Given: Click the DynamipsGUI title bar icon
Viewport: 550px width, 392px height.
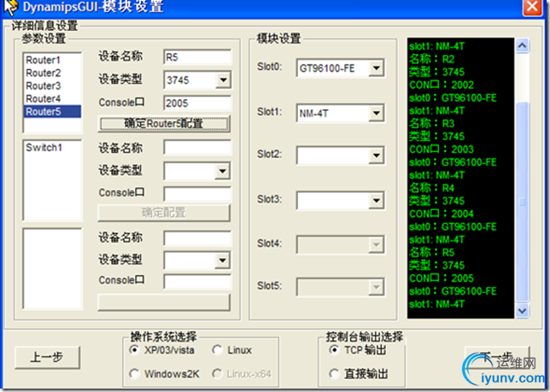Looking at the screenshot, I should click(10, 8).
